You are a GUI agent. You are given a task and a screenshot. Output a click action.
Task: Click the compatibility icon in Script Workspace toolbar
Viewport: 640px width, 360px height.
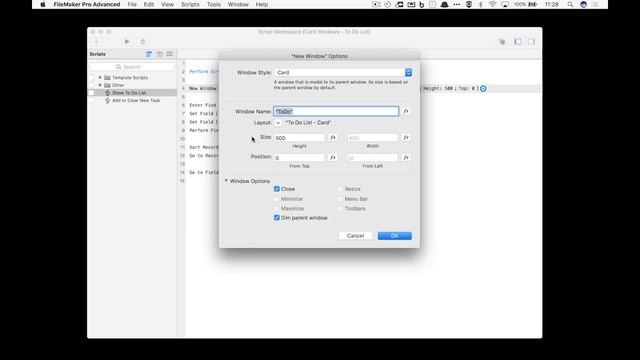click(502, 42)
